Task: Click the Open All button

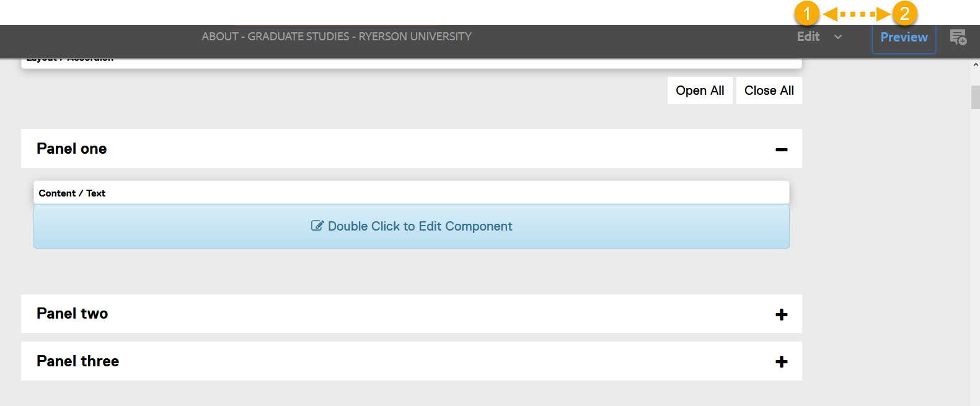Action: [x=699, y=90]
